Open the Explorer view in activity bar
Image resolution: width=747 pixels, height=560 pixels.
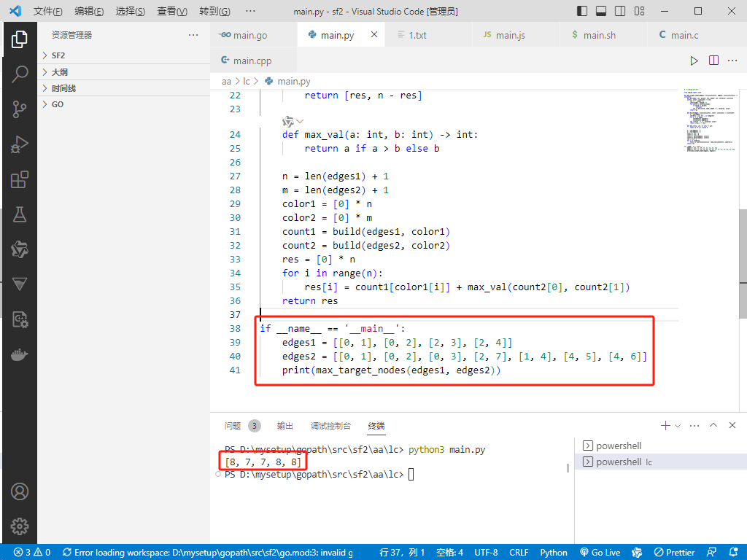pyautogui.click(x=20, y=39)
